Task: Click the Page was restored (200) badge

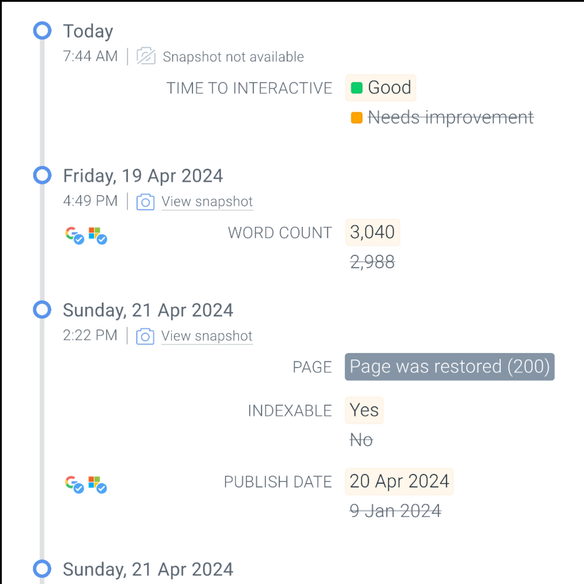Action: (x=450, y=367)
